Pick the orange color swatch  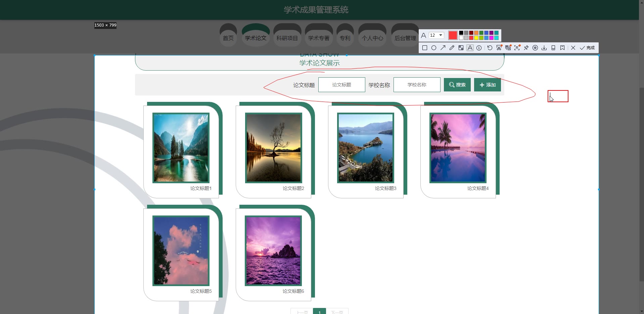(476, 33)
